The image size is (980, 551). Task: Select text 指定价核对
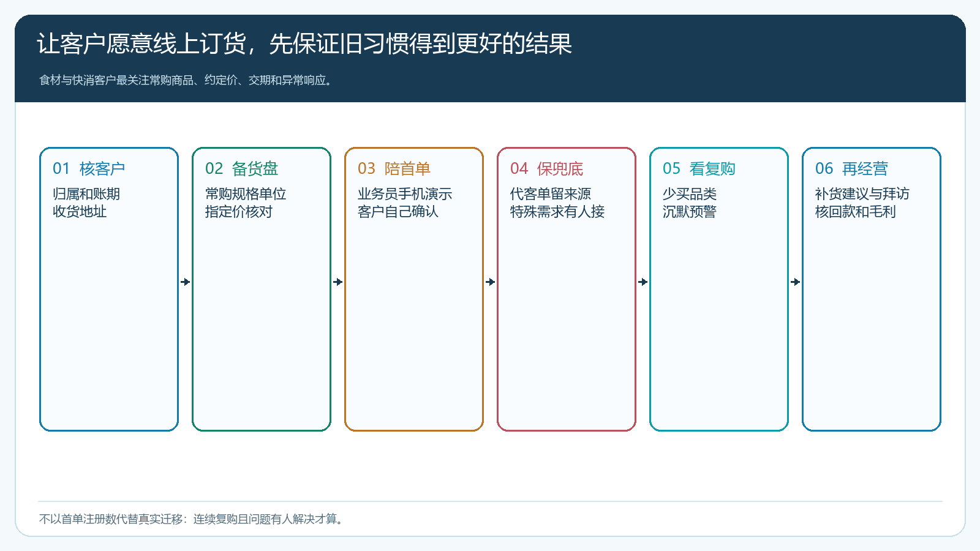(x=239, y=211)
